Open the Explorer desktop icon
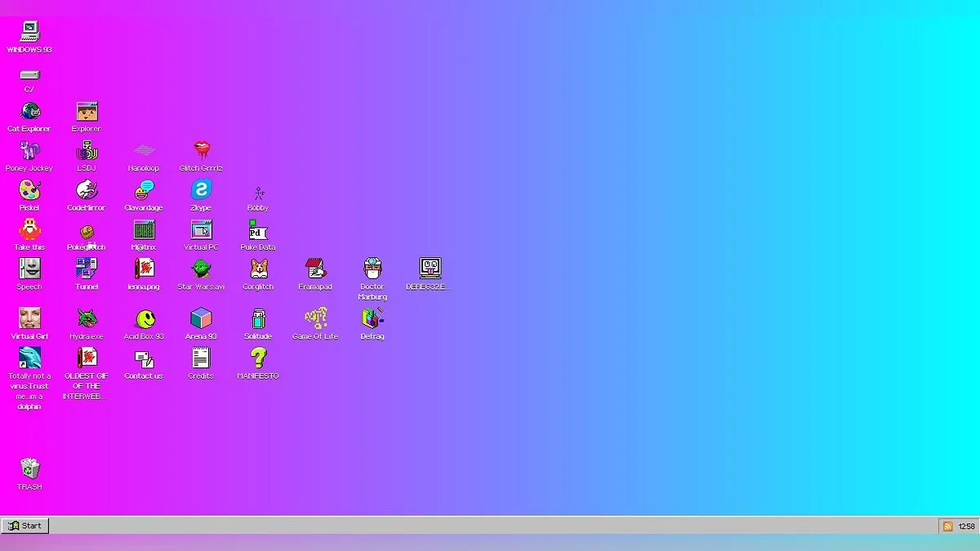The image size is (980, 551). 87,112
